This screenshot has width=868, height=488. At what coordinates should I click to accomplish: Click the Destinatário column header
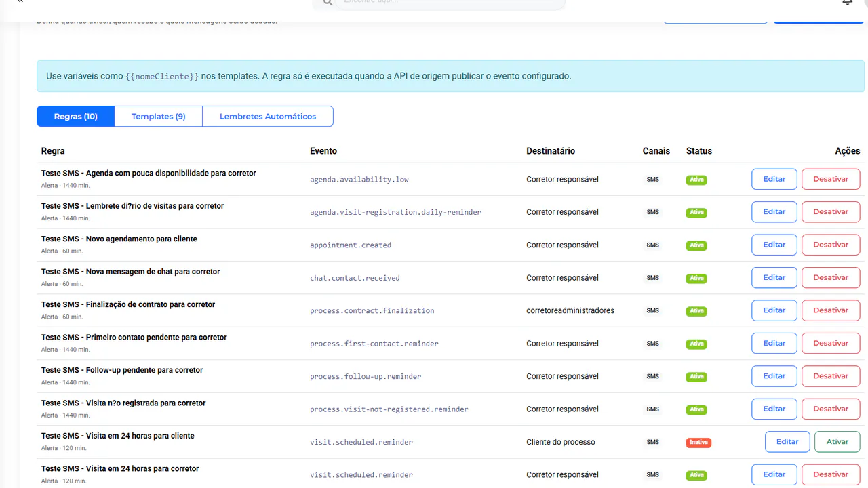coord(551,151)
